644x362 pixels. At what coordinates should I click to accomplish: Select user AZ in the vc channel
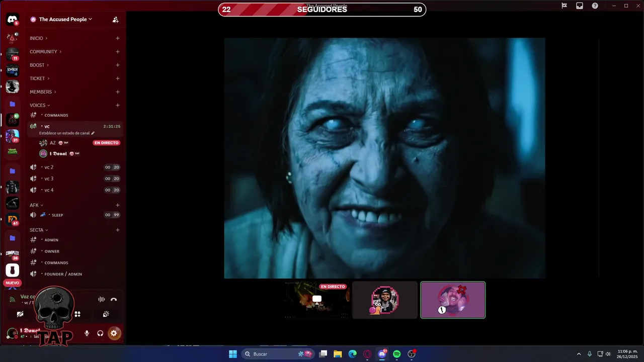(x=79, y=143)
